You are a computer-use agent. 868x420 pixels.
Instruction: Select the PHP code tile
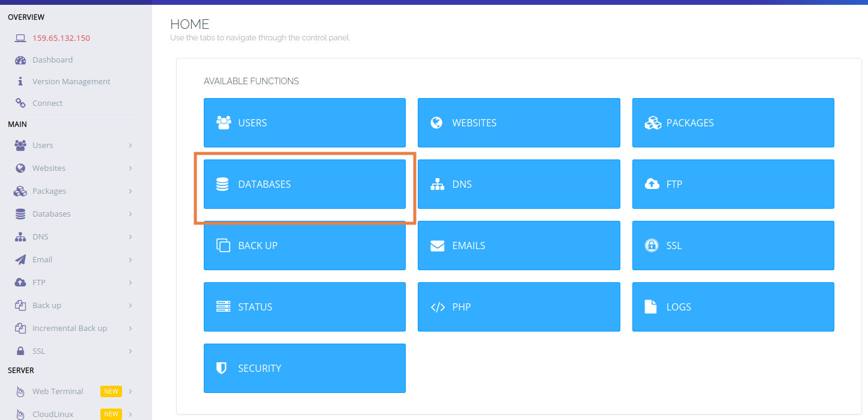click(518, 307)
